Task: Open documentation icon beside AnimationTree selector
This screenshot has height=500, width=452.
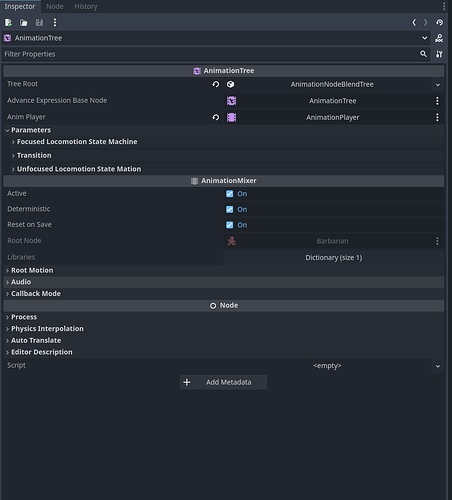Action: coord(439,38)
